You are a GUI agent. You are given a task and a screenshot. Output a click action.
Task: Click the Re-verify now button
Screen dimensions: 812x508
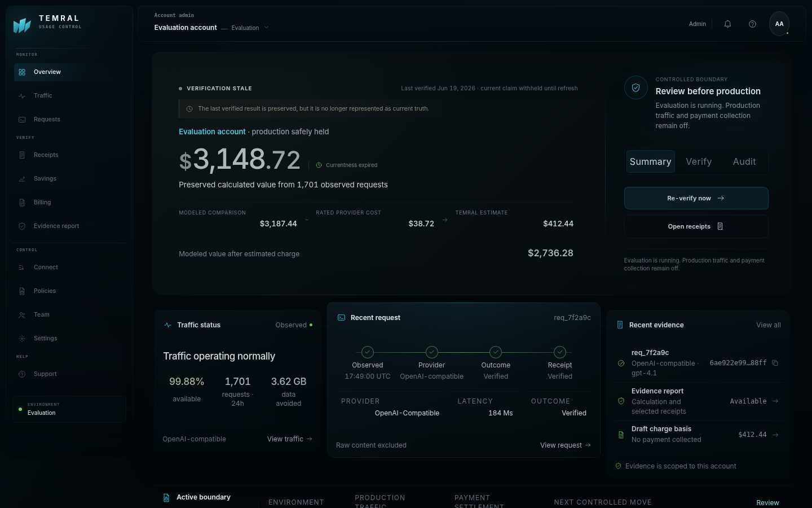(x=696, y=198)
